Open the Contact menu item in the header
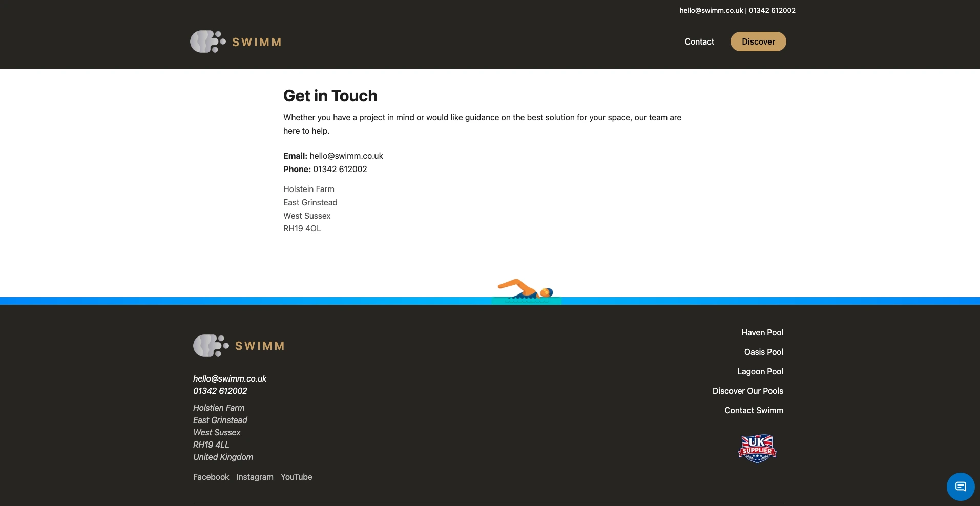The image size is (980, 506). [699, 41]
